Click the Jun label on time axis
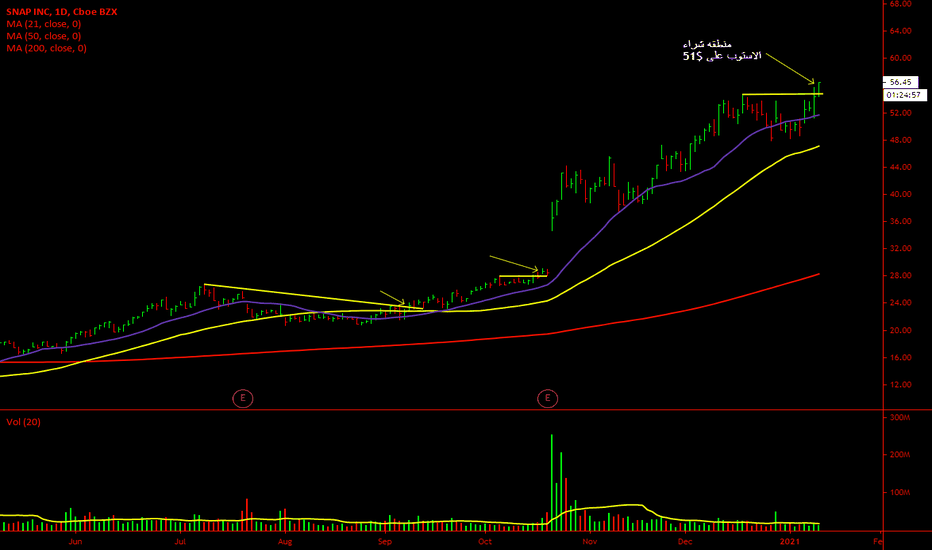The height and width of the screenshot is (550, 932). 75,542
